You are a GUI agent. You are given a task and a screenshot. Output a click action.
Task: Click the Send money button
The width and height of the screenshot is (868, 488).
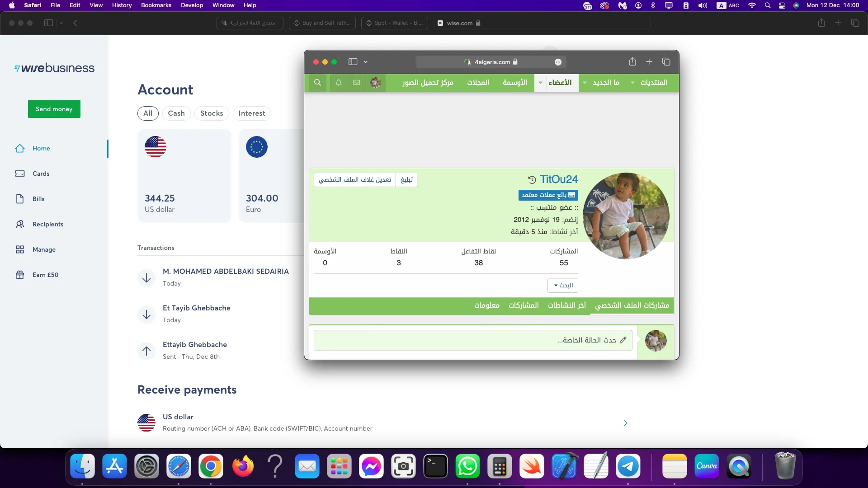pos(54,109)
